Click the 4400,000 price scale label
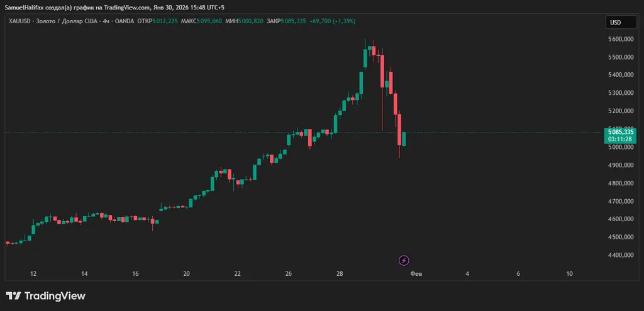 pos(622,255)
